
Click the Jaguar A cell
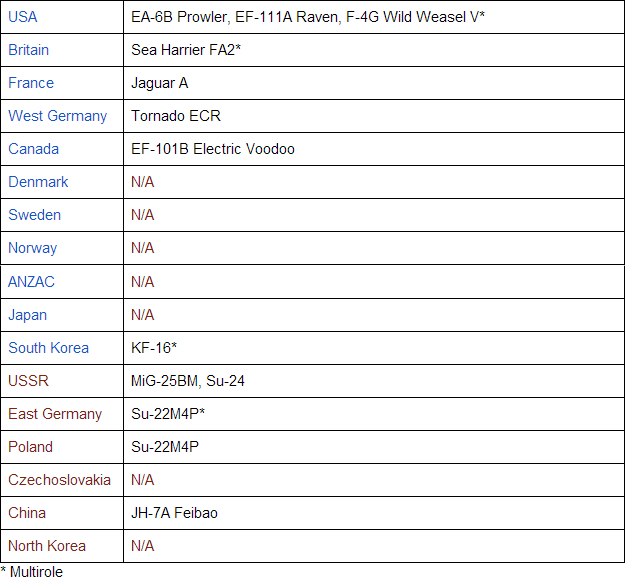click(374, 83)
